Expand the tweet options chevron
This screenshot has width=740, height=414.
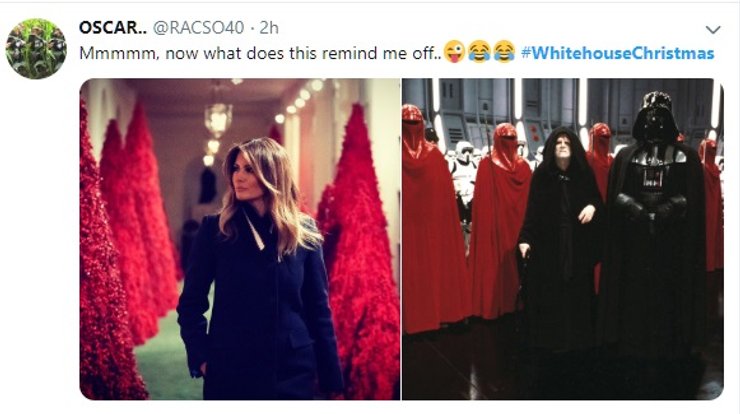pos(713,30)
